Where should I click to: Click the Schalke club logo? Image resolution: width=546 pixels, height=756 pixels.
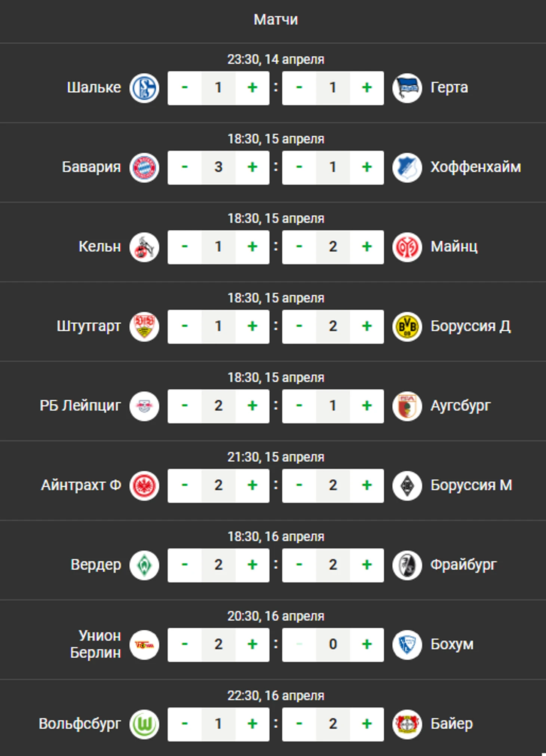(x=144, y=88)
